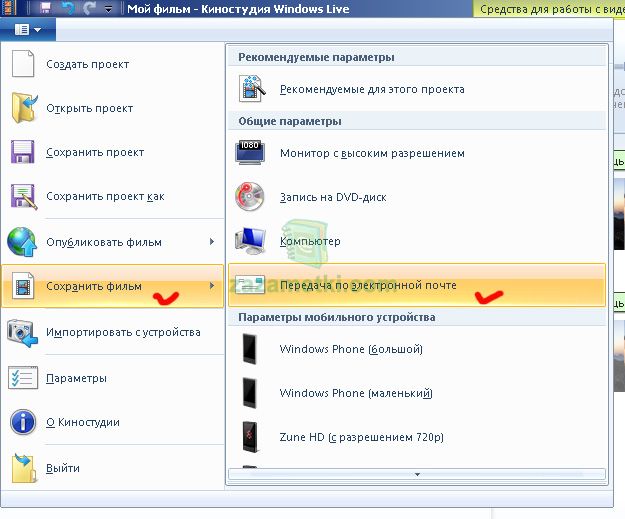Click the floppy disk icon for Сохранить проект

tap(23, 152)
